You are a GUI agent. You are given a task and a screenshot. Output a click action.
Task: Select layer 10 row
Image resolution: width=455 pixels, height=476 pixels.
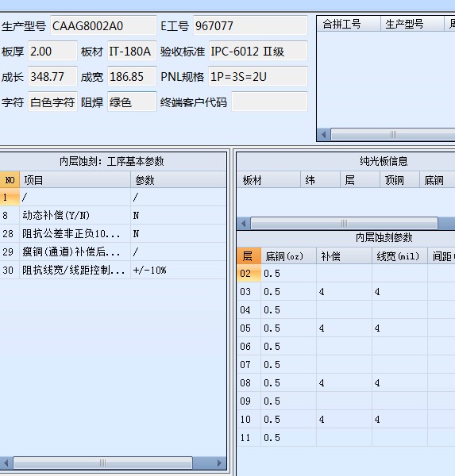346,419
